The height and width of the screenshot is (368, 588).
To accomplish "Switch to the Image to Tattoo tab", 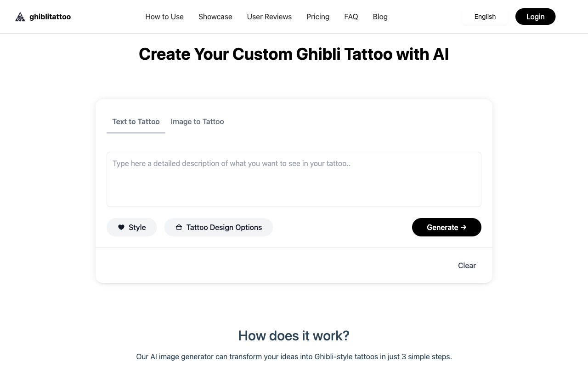I will [198, 122].
